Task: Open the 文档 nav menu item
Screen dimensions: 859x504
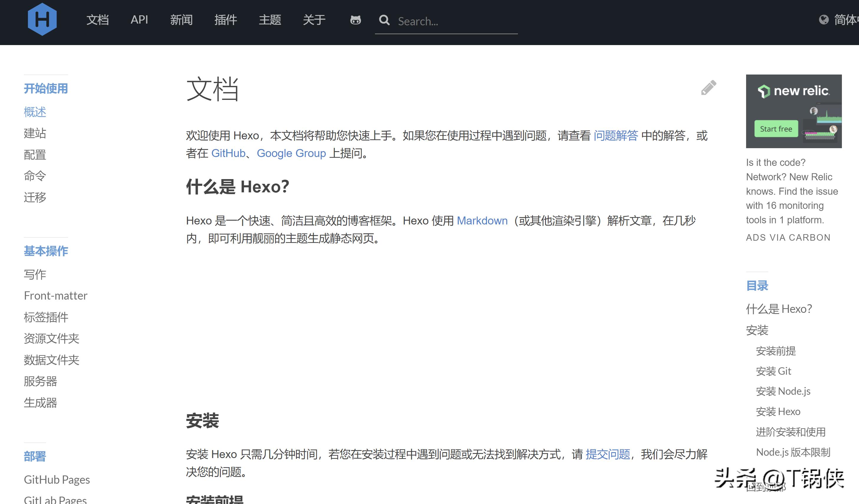Action: tap(98, 20)
